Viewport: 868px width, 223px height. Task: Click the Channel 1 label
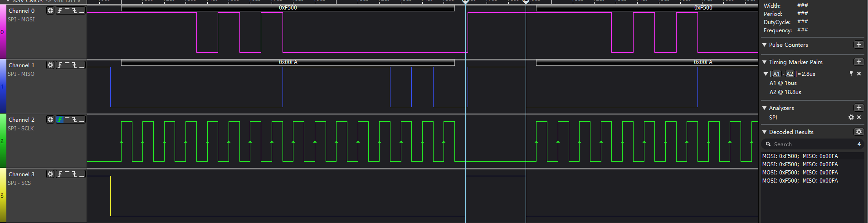[x=21, y=65]
